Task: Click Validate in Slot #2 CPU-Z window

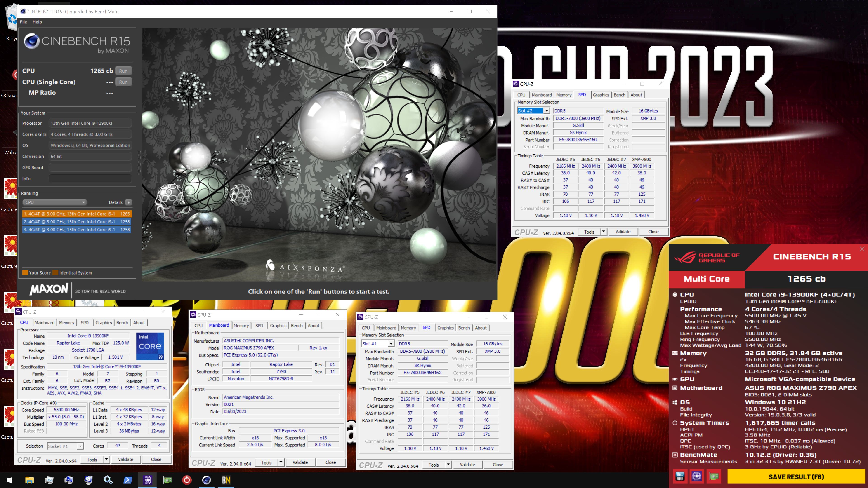Action: click(623, 232)
